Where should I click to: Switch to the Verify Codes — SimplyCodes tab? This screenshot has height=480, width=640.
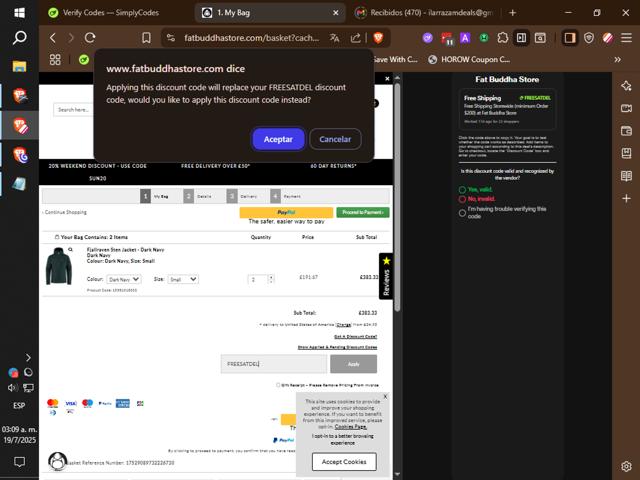[x=110, y=13]
